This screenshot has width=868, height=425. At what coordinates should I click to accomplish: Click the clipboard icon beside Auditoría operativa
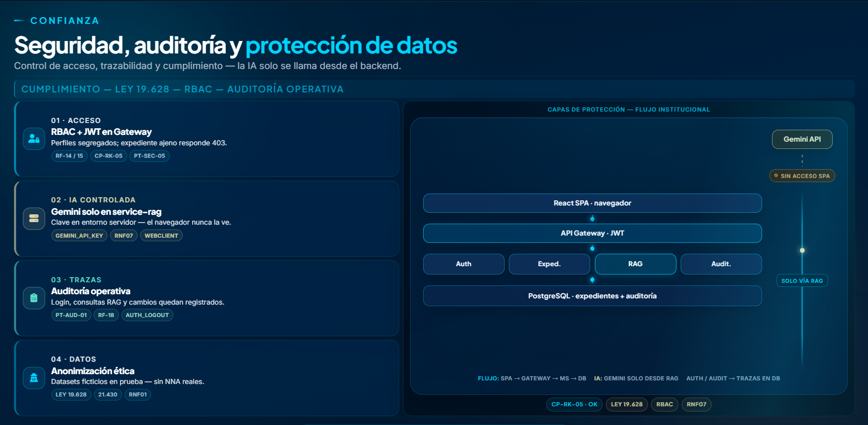pyautogui.click(x=34, y=298)
